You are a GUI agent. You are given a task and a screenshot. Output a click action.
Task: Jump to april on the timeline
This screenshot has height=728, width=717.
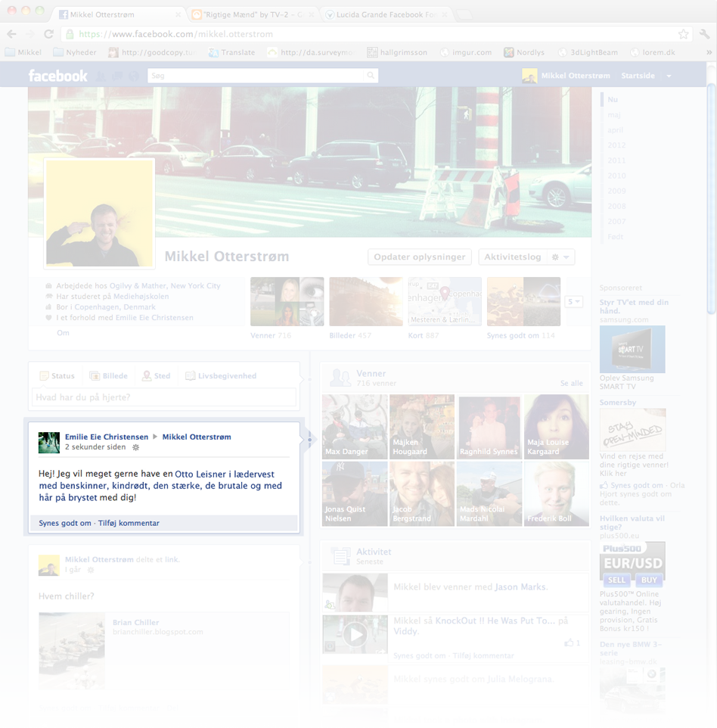[616, 130]
